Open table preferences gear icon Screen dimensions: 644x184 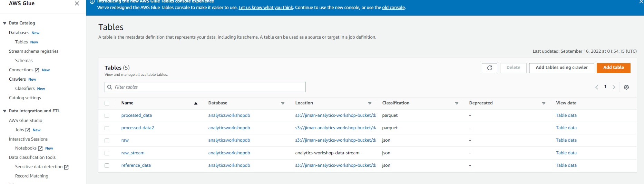626,87
